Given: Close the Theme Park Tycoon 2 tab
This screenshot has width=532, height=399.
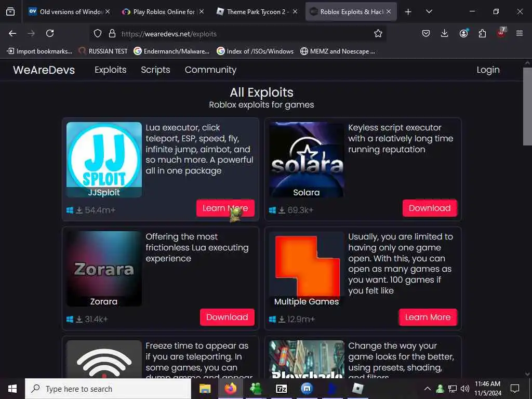Looking at the screenshot, I should tap(295, 11).
